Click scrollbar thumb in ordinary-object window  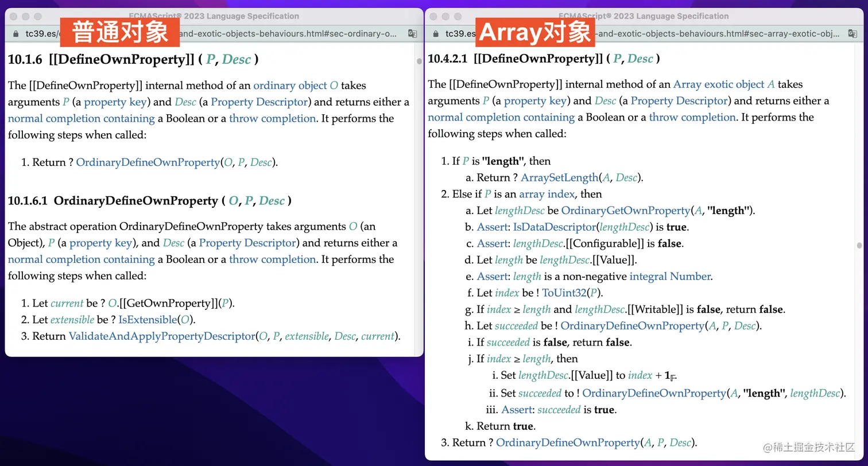click(x=419, y=61)
